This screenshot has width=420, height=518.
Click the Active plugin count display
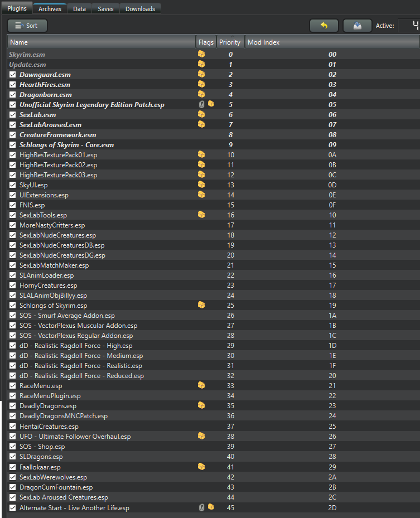(x=409, y=26)
